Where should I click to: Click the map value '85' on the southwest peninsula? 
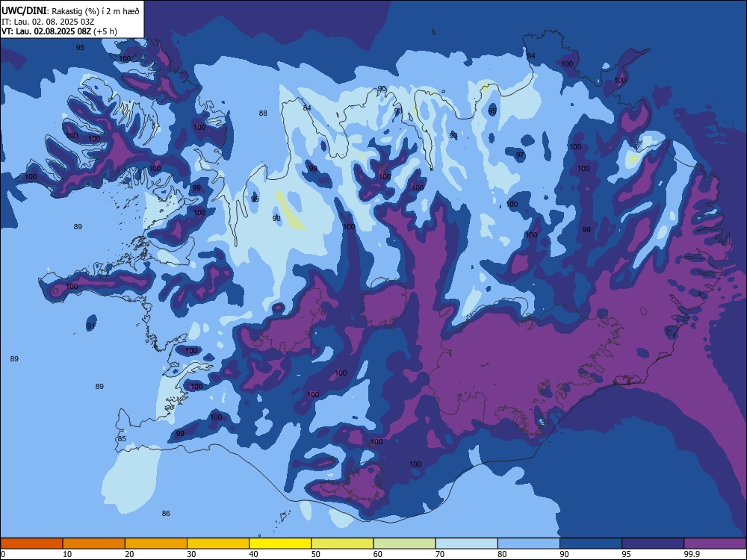(x=122, y=438)
